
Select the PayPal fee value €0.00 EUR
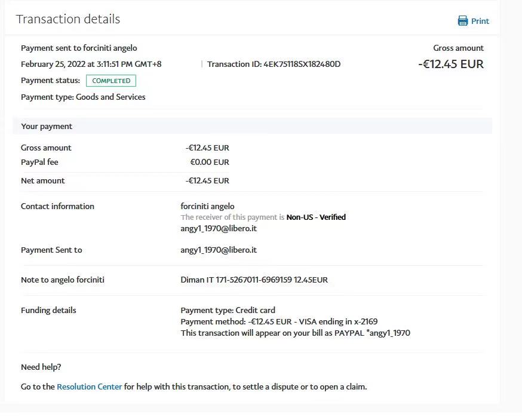[x=209, y=162]
